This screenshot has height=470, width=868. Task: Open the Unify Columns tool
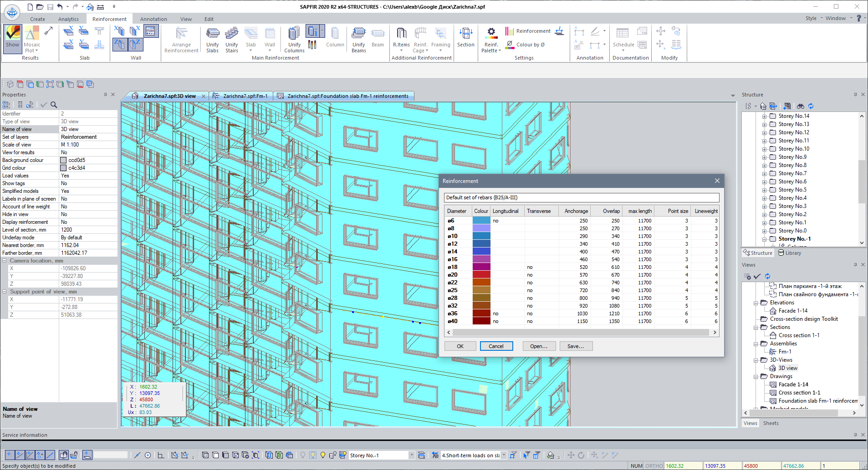pyautogui.click(x=294, y=39)
